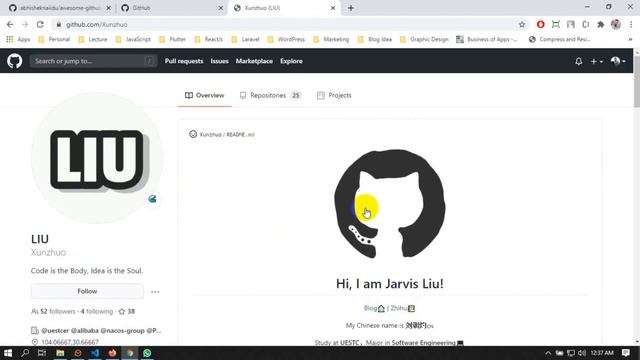Click the address bar URL

click(96, 24)
